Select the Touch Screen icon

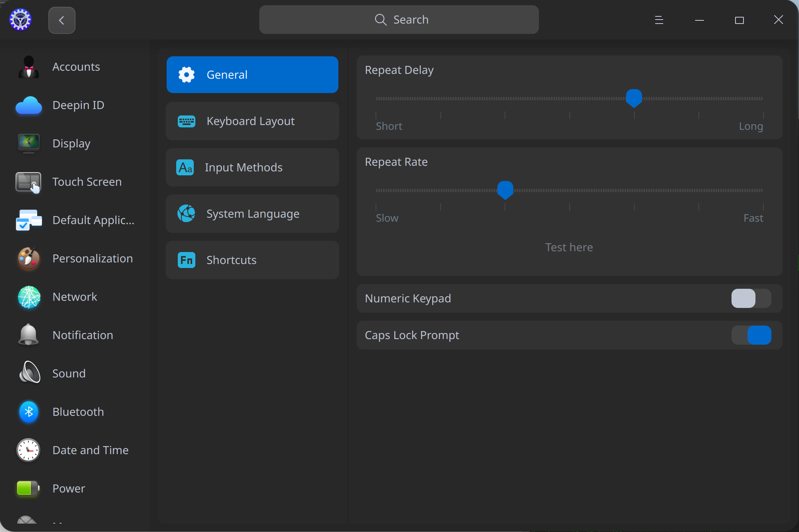click(x=28, y=182)
